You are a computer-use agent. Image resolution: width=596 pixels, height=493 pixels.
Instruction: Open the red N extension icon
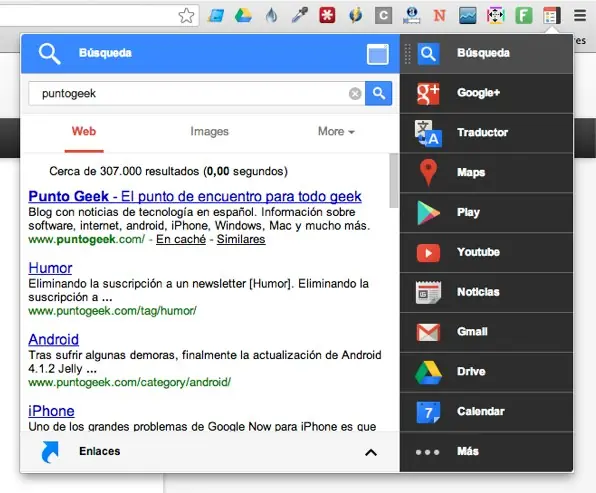click(439, 16)
